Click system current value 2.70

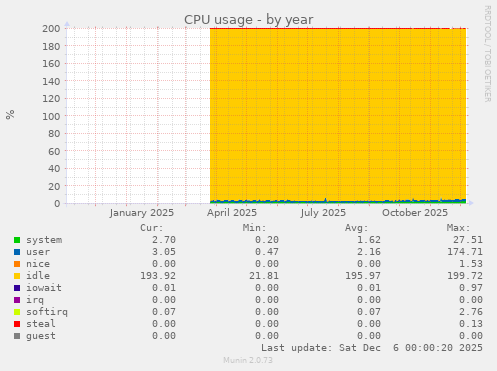click(x=164, y=240)
